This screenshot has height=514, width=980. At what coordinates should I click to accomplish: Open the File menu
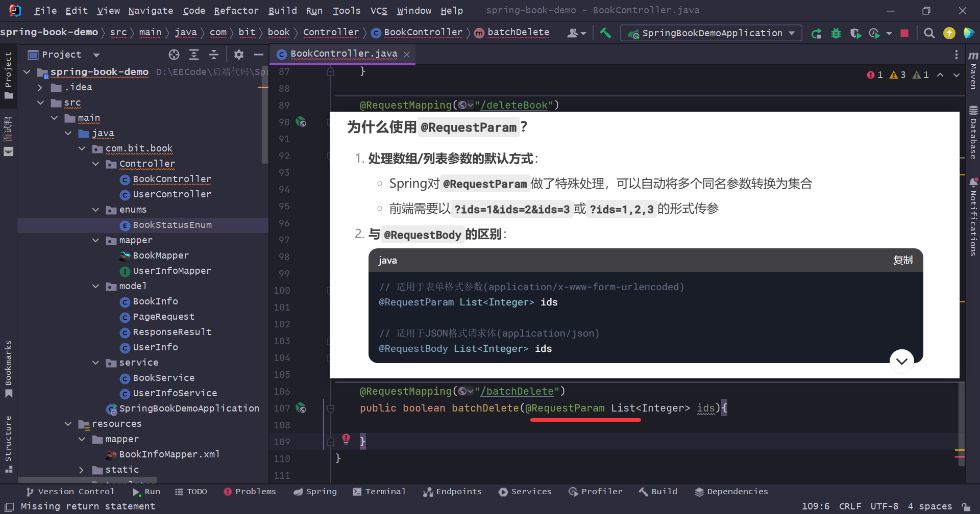[x=45, y=10]
